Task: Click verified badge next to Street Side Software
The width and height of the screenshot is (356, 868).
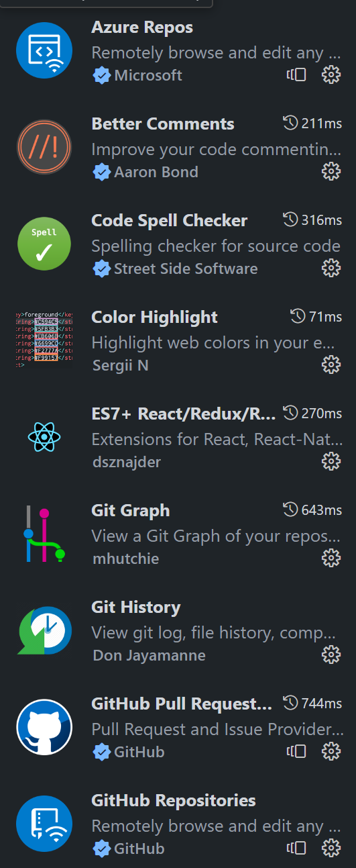Action: [101, 269]
